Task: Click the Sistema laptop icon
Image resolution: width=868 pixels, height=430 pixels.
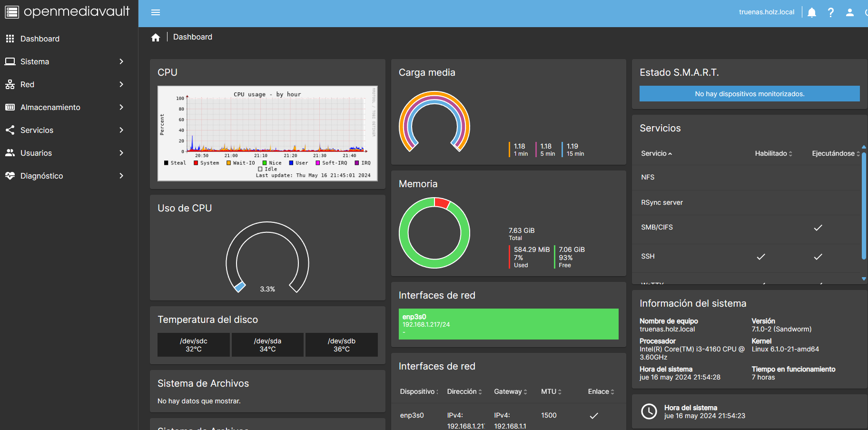Action: (x=10, y=61)
